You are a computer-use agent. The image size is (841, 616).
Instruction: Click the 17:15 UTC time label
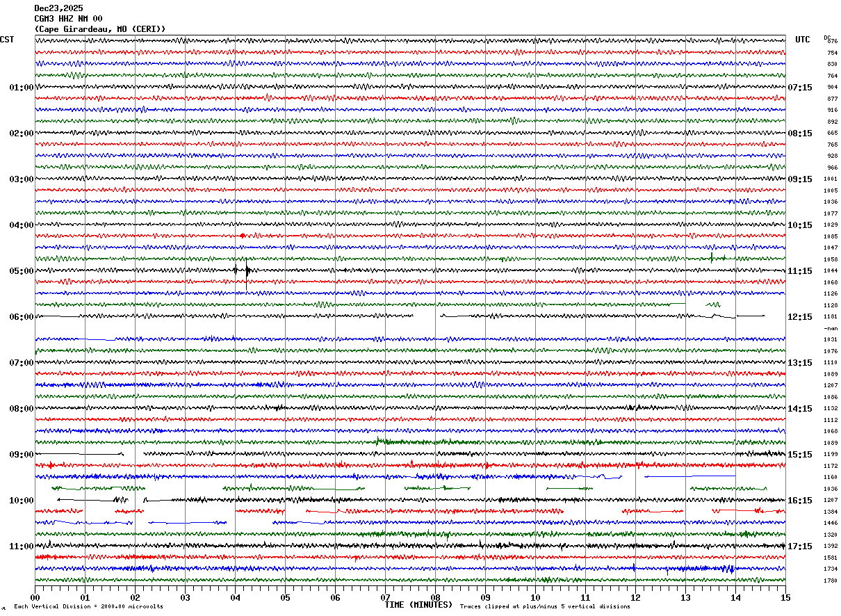pos(800,546)
